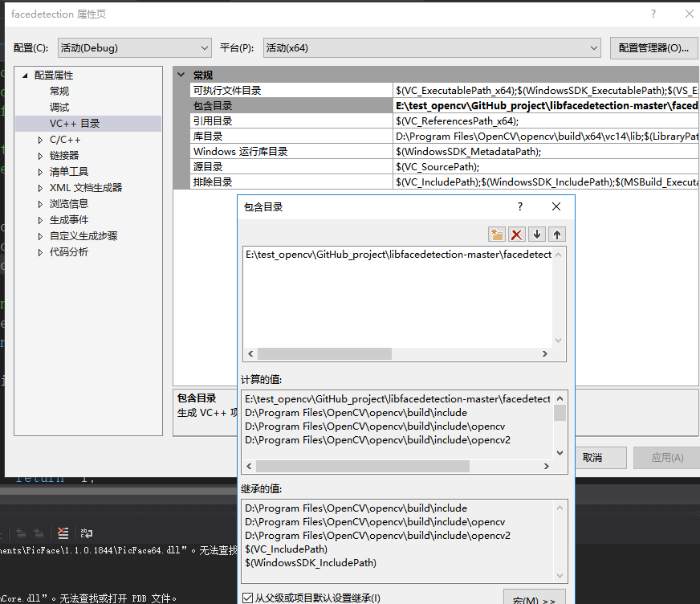Click the help question mark on 包含目录 dialog

click(519, 206)
